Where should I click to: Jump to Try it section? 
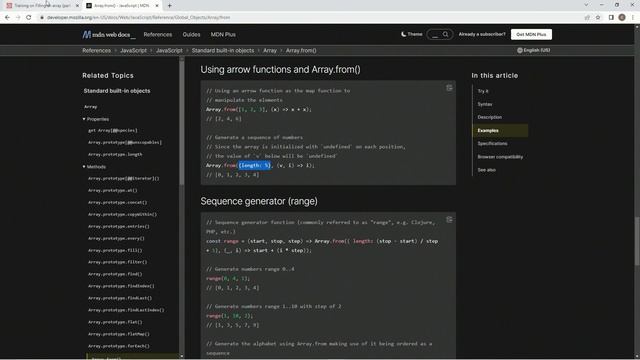(483, 91)
